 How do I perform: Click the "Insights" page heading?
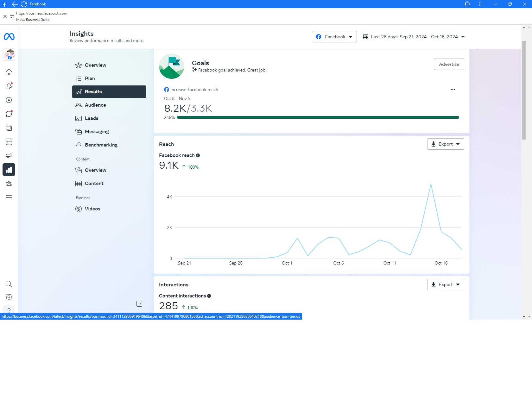[82, 34]
